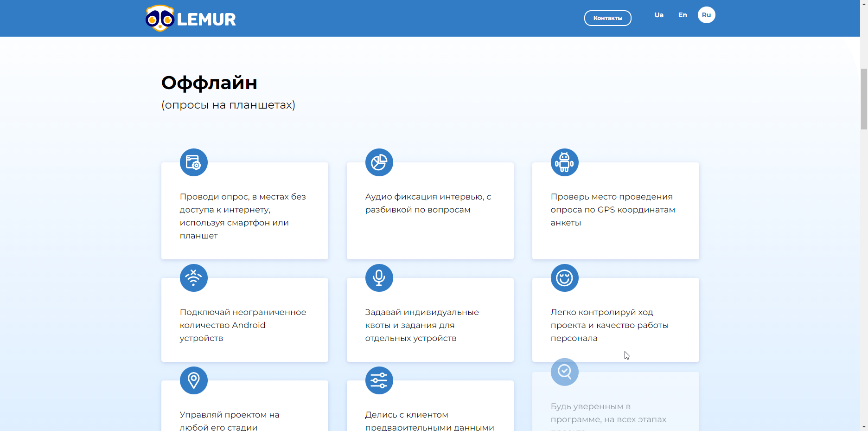Click the 'Оффлайн' heading
Image resolution: width=868 pixels, height=431 pixels.
[x=209, y=83]
